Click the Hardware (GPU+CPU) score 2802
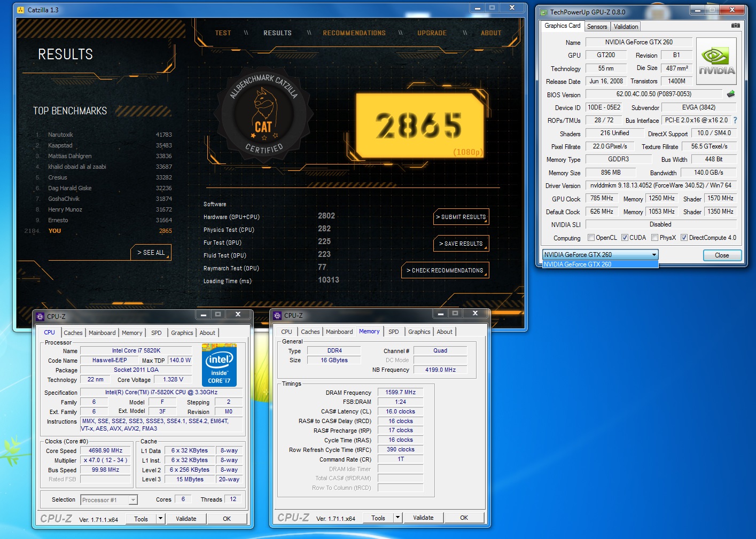 (326, 216)
